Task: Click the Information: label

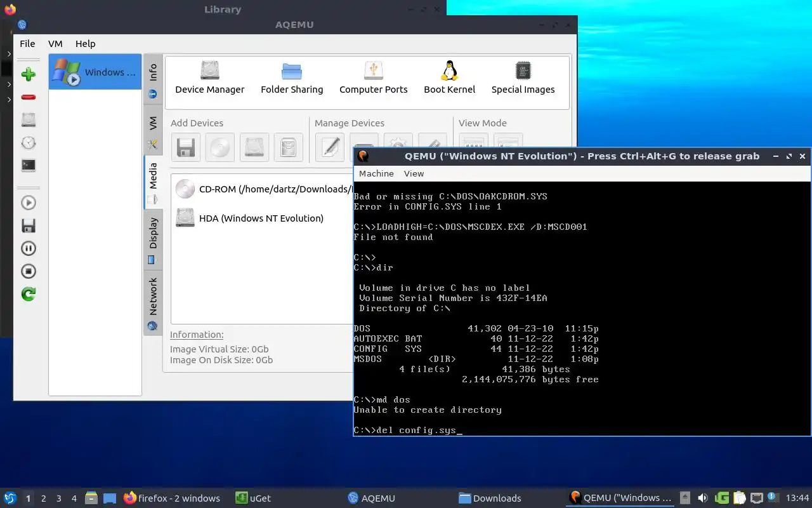Action: tap(197, 335)
